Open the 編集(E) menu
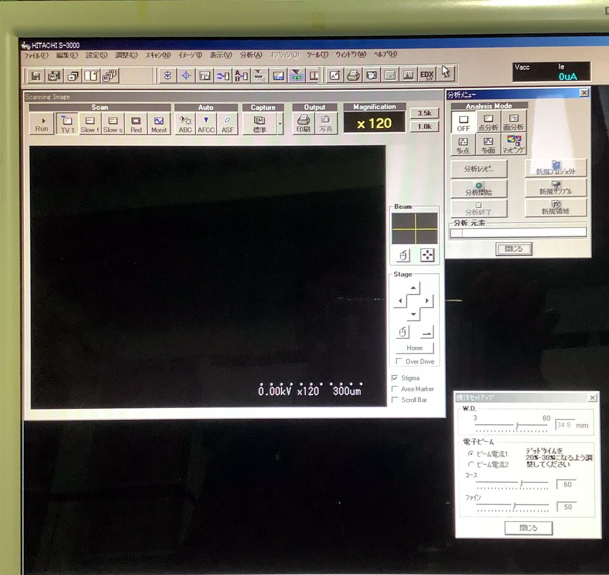Image resolution: width=609 pixels, height=575 pixels. tap(67, 56)
